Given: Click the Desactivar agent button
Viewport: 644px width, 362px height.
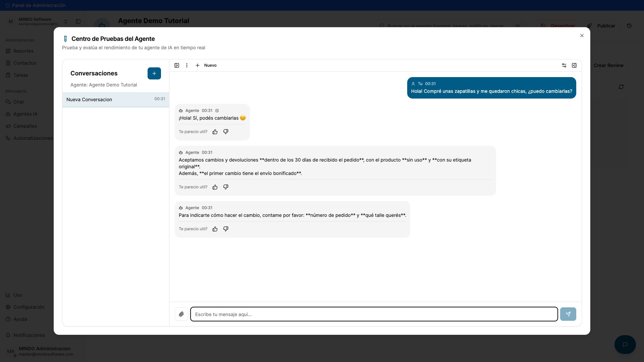Looking at the screenshot, I should (x=558, y=26).
